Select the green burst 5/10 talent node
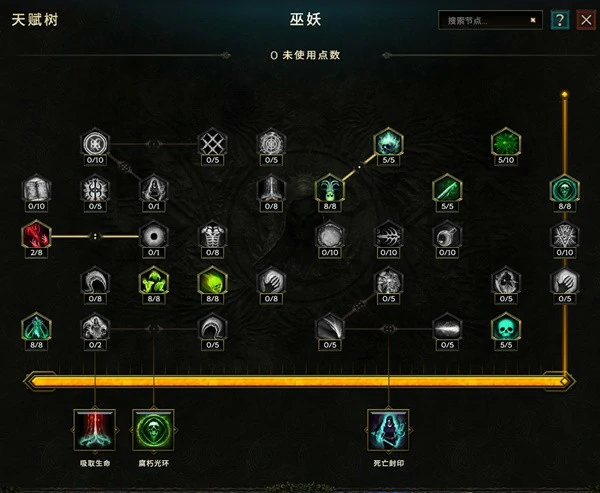The width and height of the screenshot is (600, 493). (506, 143)
